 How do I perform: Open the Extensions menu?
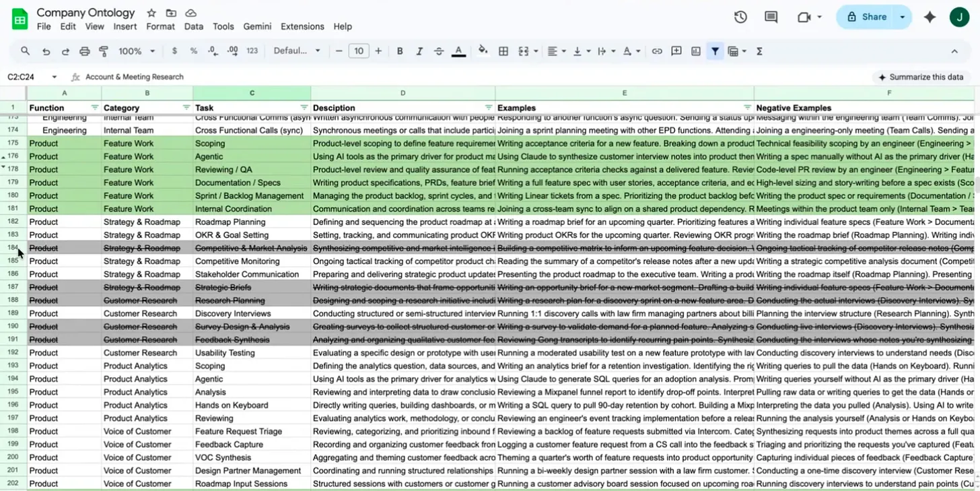coord(302,27)
